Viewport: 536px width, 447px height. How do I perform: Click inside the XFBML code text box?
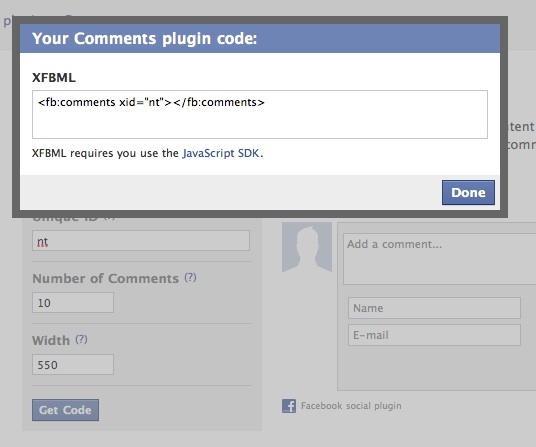(260, 114)
